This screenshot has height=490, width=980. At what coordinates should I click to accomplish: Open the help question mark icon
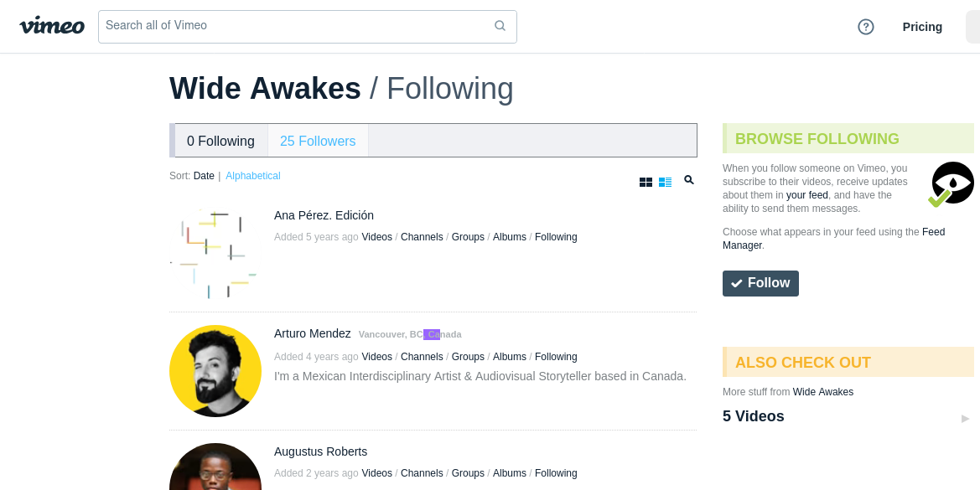(x=866, y=27)
